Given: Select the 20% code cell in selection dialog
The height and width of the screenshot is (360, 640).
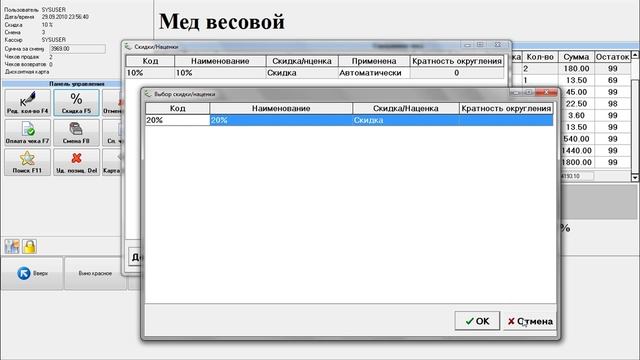Looking at the screenshot, I should pyautogui.click(x=178, y=120).
